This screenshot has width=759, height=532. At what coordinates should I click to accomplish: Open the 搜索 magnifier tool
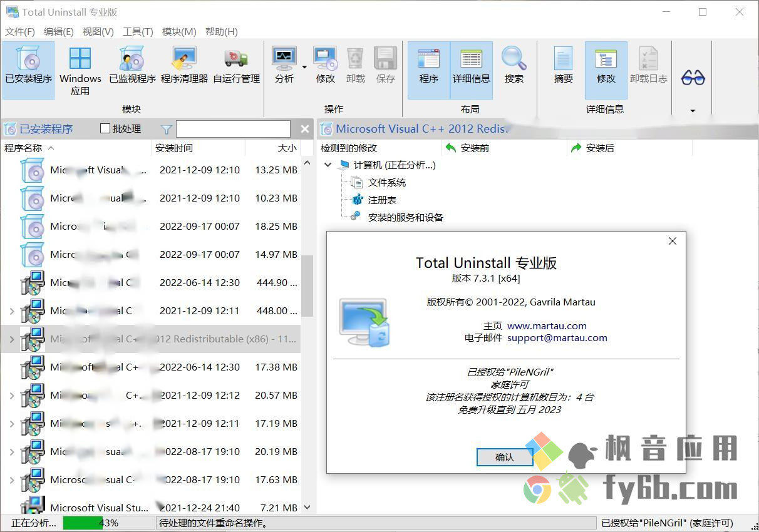[x=514, y=65]
